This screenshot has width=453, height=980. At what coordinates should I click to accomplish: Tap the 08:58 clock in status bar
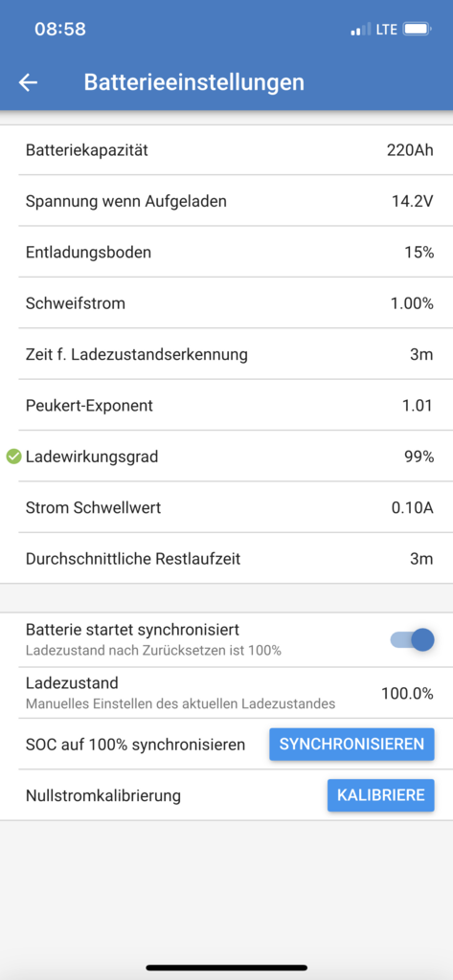(60, 29)
